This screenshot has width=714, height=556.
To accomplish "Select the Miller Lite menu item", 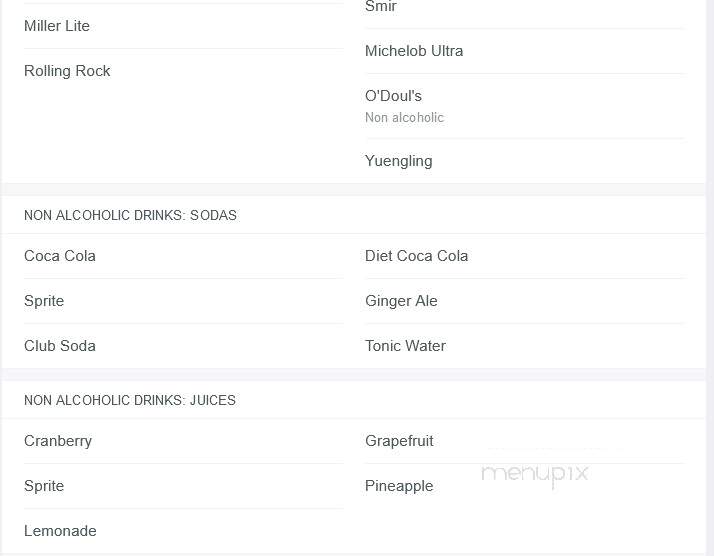I will click(56, 26).
